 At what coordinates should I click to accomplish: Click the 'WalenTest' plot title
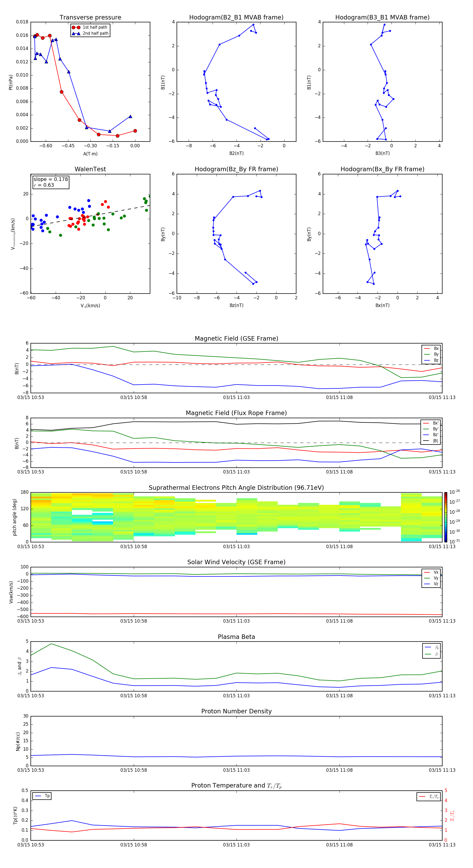click(90, 169)
